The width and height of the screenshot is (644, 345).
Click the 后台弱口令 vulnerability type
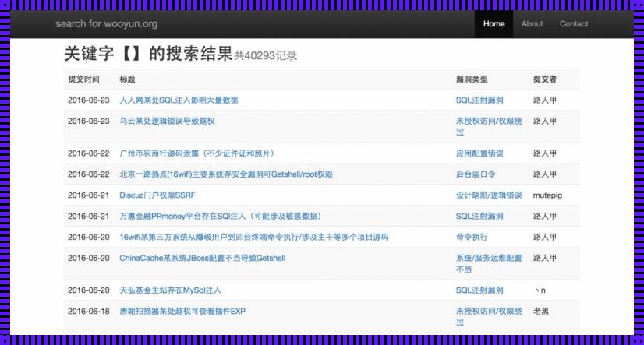[476, 174]
